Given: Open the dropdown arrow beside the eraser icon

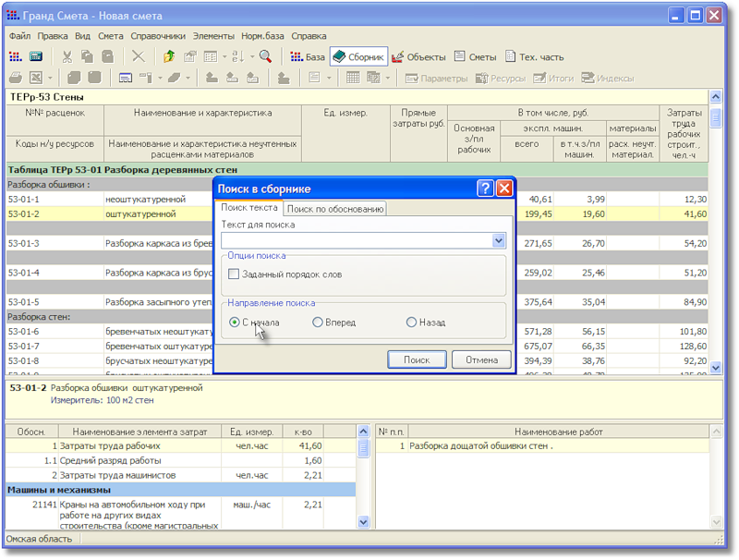Looking at the screenshot, I should point(188,78).
